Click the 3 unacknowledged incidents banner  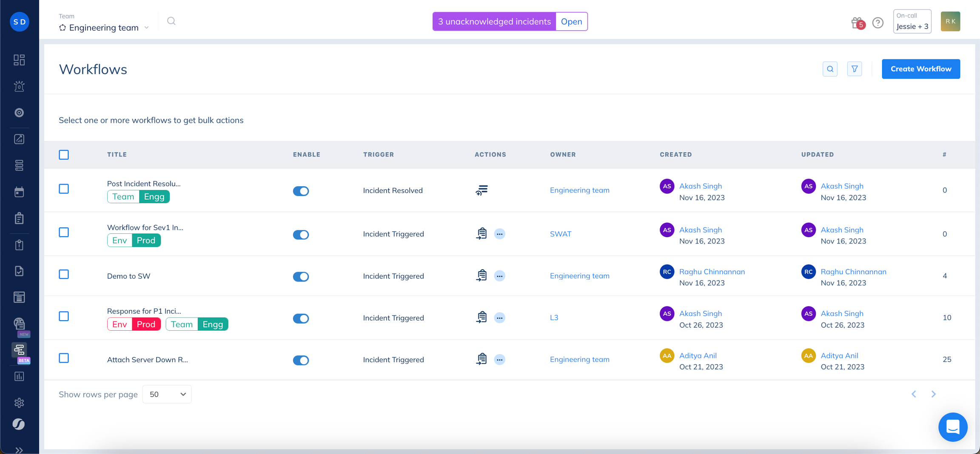[x=494, y=21]
